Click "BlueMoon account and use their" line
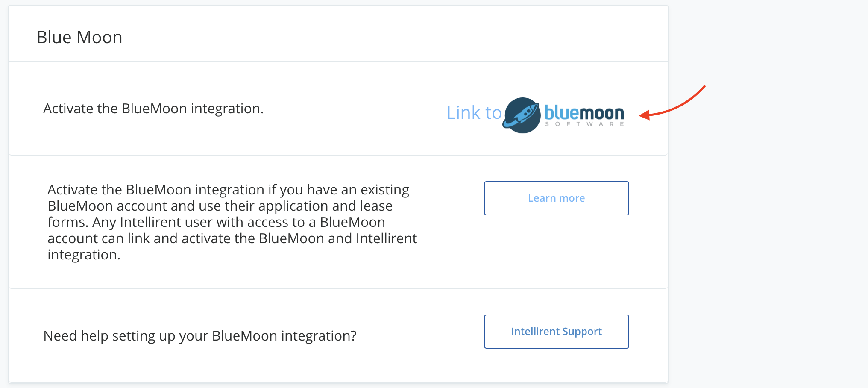This screenshot has width=868, height=388. point(220,206)
